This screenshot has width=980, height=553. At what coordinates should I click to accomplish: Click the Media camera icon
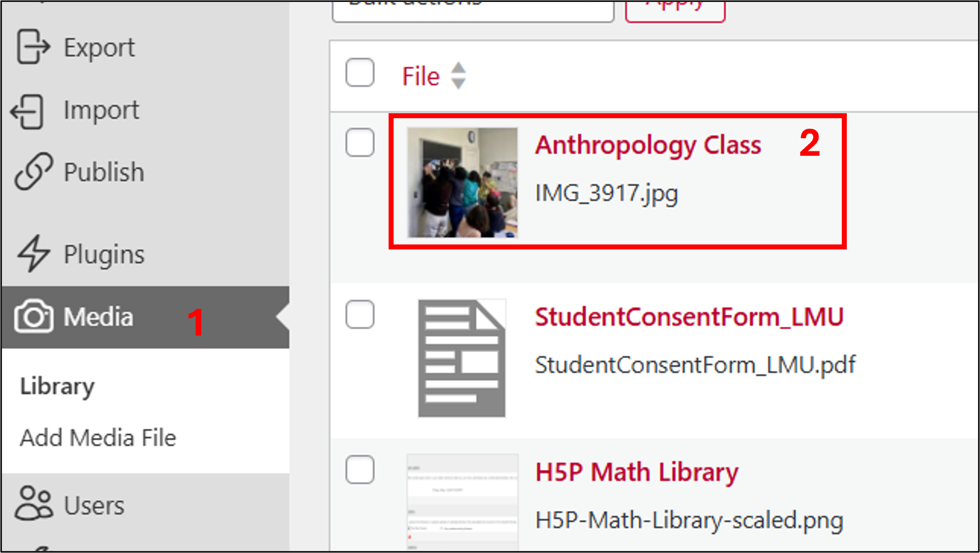[34, 317]
